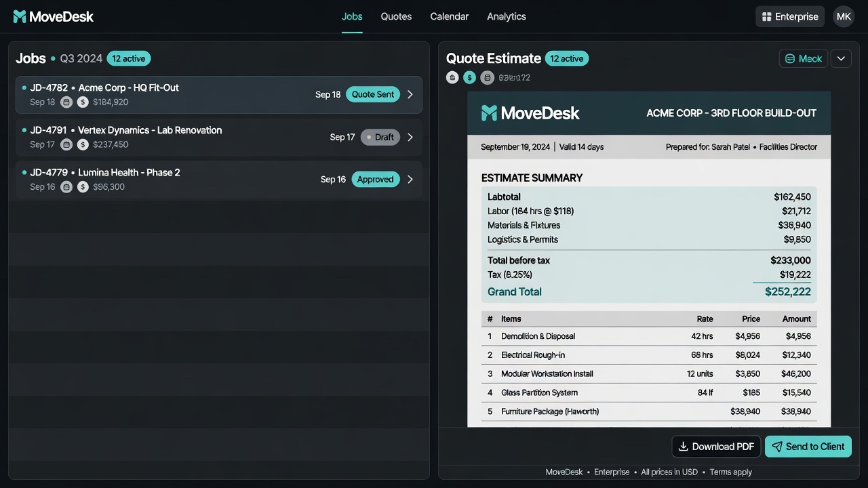Click the calendar icon in the Vertex Dynamics row
This screenshot has width=868, height=488.
[66, 144]
